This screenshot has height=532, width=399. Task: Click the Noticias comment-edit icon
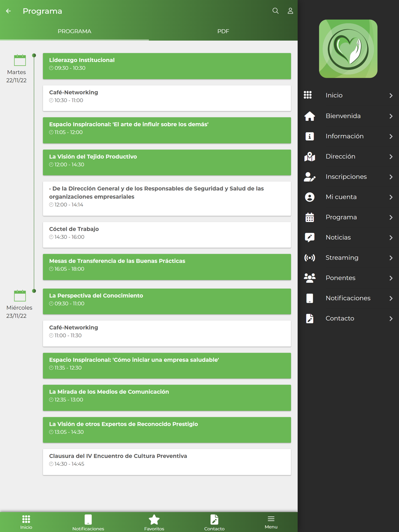click(x=310, y=237)
